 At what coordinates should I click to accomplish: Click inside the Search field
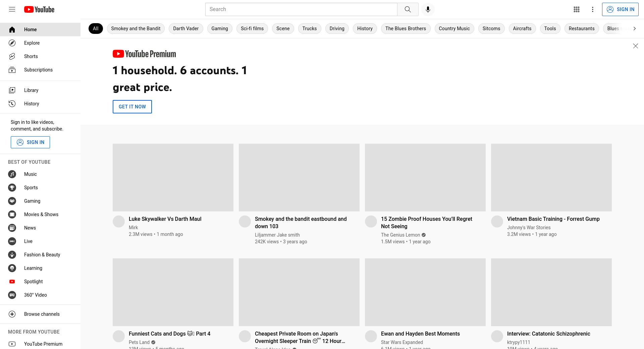301,9
